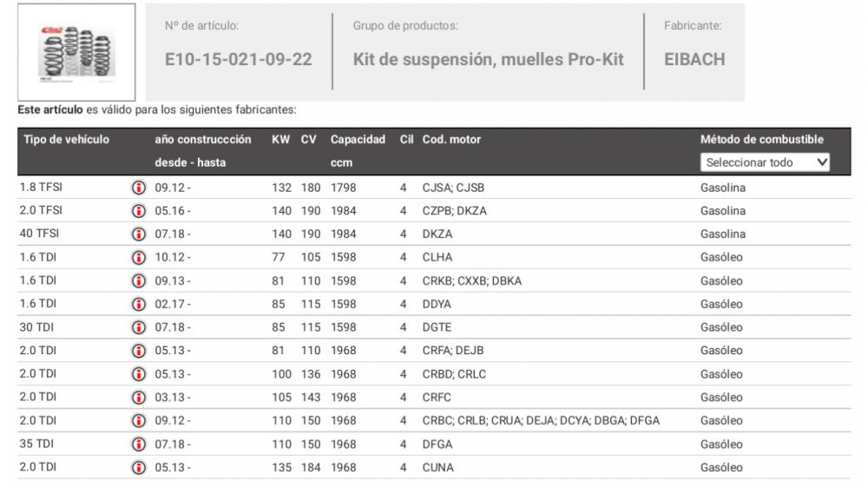The image size is (868, 488).
Task: Open the Seleccionar todo fuel dropdown
Action: tap(765, 162)
